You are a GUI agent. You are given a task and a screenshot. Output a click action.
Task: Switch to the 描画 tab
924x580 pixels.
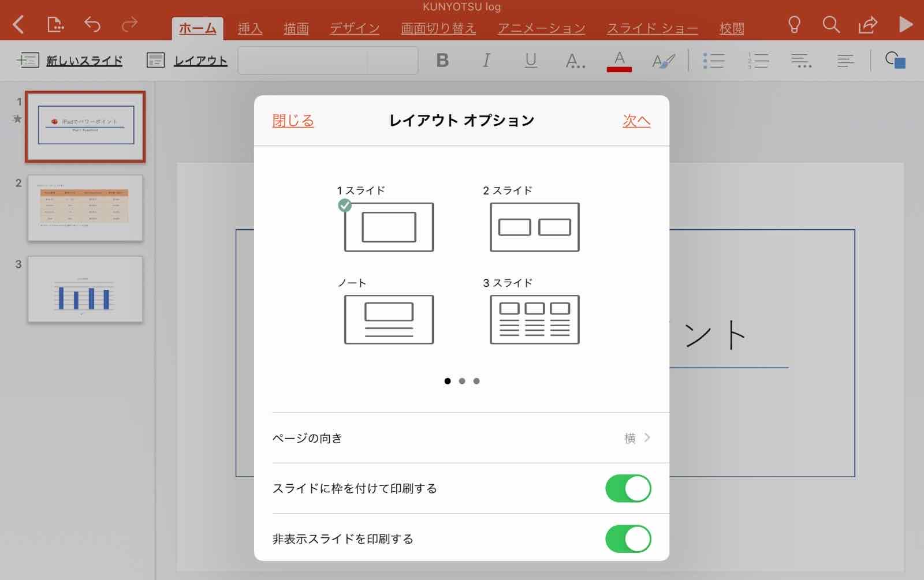tap(296, 28)
